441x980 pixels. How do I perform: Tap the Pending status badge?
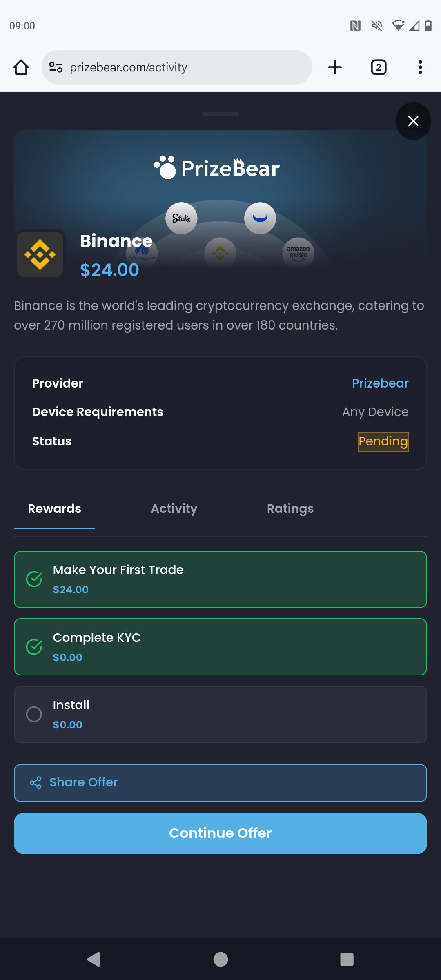pos(383,442)
